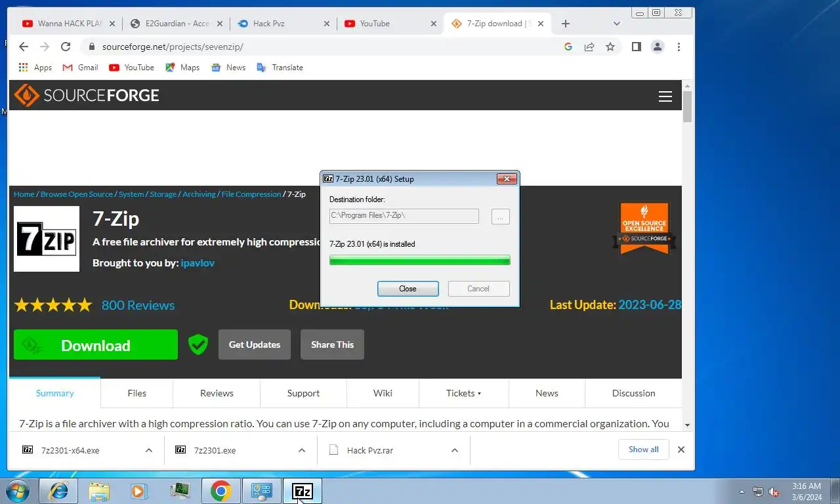Select the Reviews page tab
The image size is (840, 504).
point(217,393)
